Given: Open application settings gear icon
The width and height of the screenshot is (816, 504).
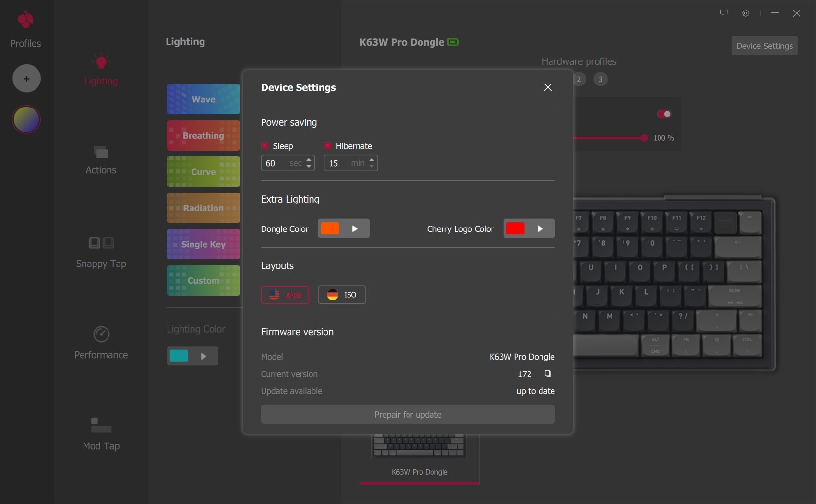Looking at the screenshot, I should [746, 13].
